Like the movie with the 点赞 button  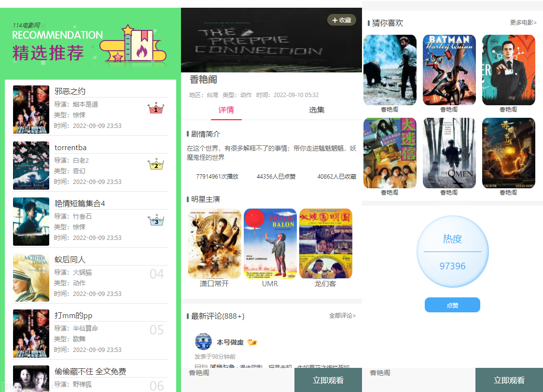(x=452, y=305)
